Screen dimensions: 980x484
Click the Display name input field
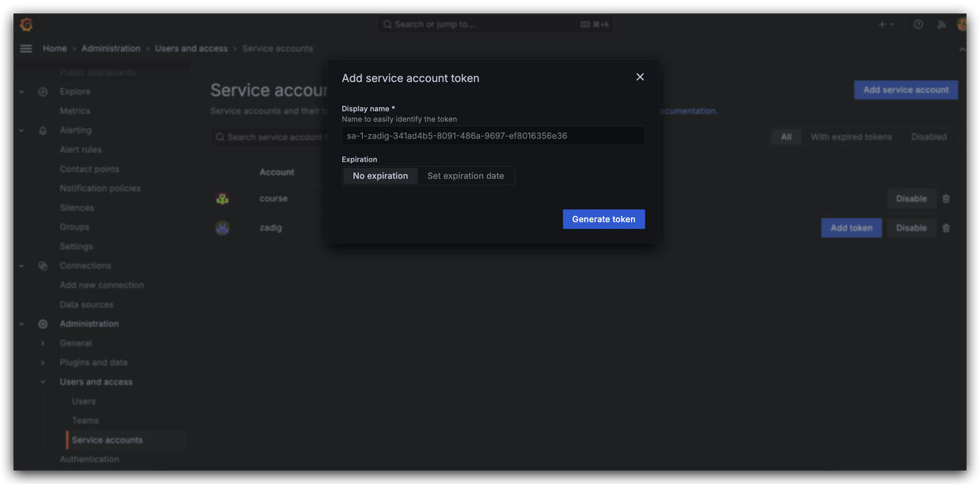(492, 136)
